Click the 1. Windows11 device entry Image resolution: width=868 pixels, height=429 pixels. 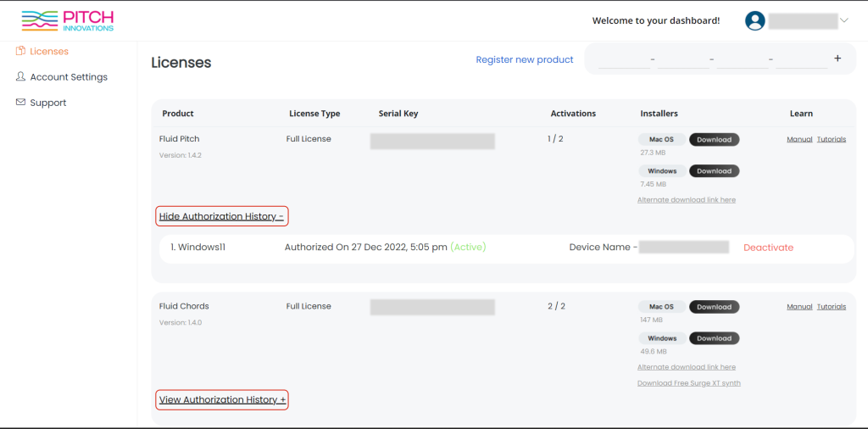click(198, 248)
